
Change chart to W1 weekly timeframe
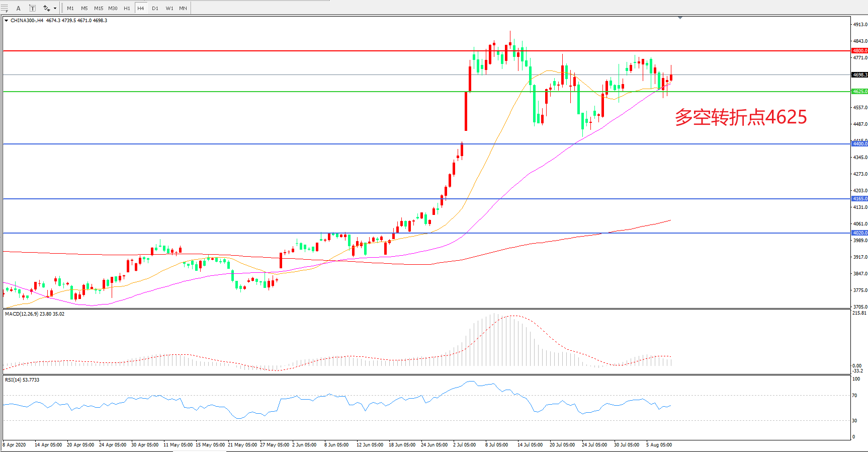tap(169, 8)
